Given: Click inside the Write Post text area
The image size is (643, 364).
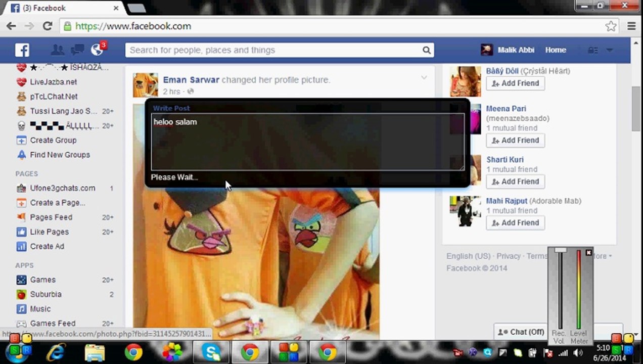Looking at the screenshot, I should point(307,142).
